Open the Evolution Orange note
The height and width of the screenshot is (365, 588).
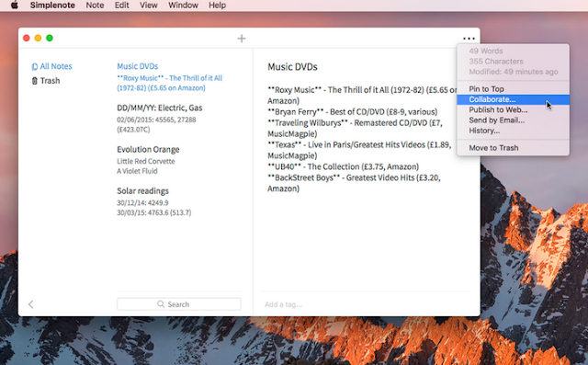[x=148, y=149]
